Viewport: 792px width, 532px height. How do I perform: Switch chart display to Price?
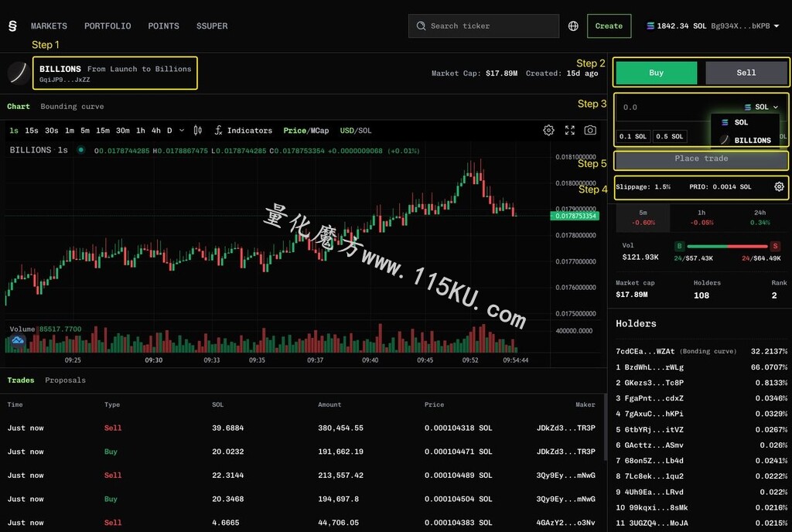click(x=295, y=131)
